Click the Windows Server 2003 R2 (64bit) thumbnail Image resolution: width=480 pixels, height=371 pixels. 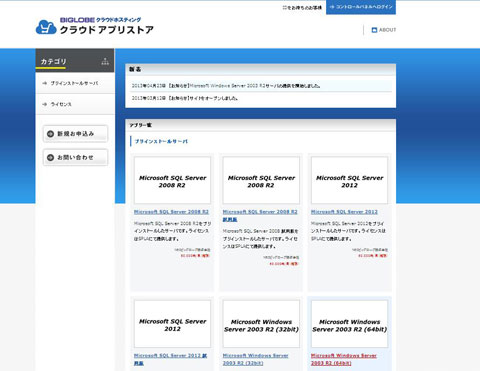click(349, 324)
